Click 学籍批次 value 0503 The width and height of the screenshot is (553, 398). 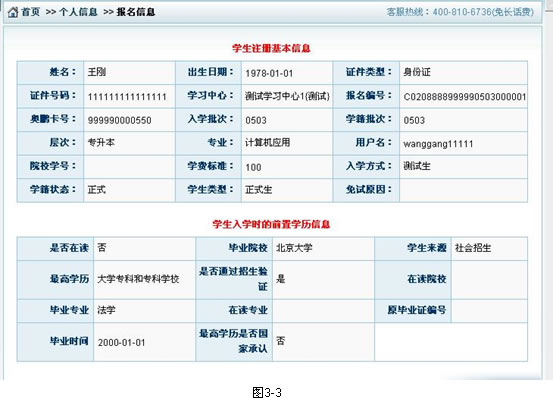coord(414,121)
